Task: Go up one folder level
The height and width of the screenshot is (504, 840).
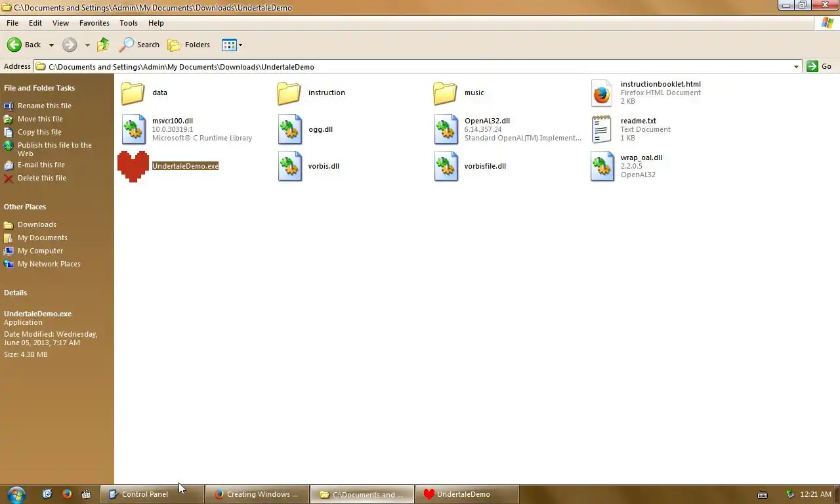Action: pyautogui.click(x=103, y=45)
